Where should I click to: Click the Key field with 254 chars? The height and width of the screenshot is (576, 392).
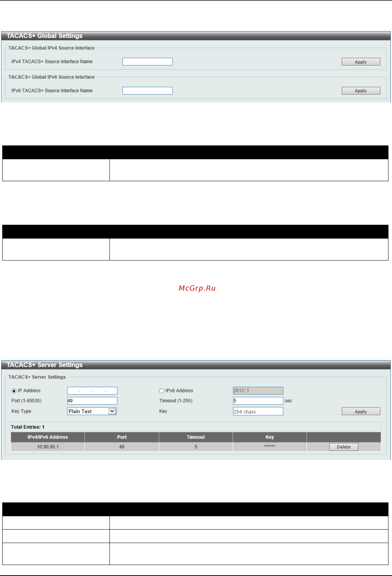click(258, 411)
